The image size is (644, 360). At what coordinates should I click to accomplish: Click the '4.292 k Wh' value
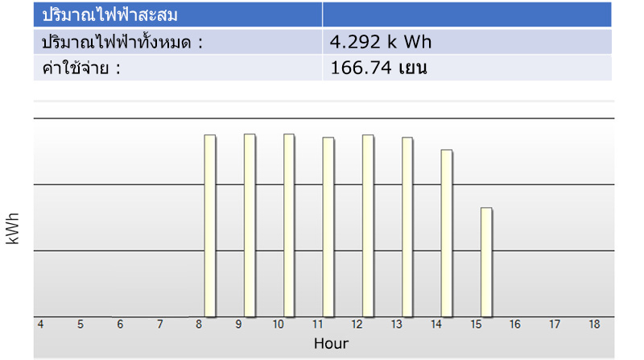click(381, 42)
